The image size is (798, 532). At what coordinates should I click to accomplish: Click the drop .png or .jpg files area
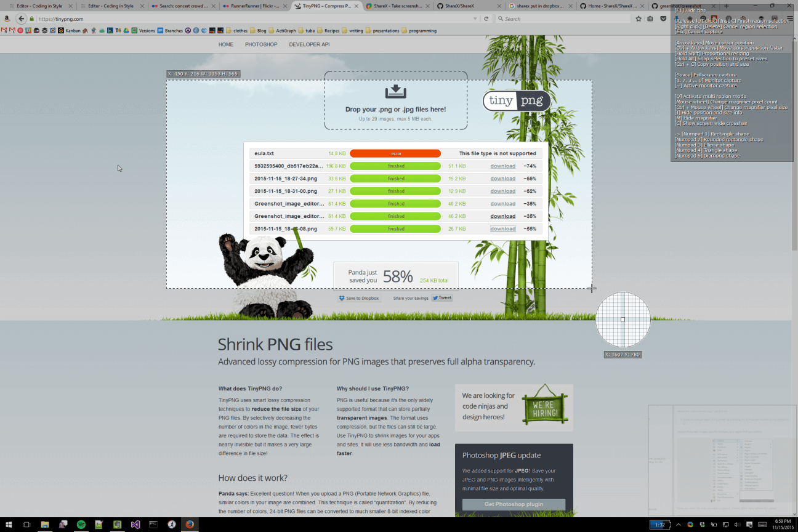[x=396, y=100]
